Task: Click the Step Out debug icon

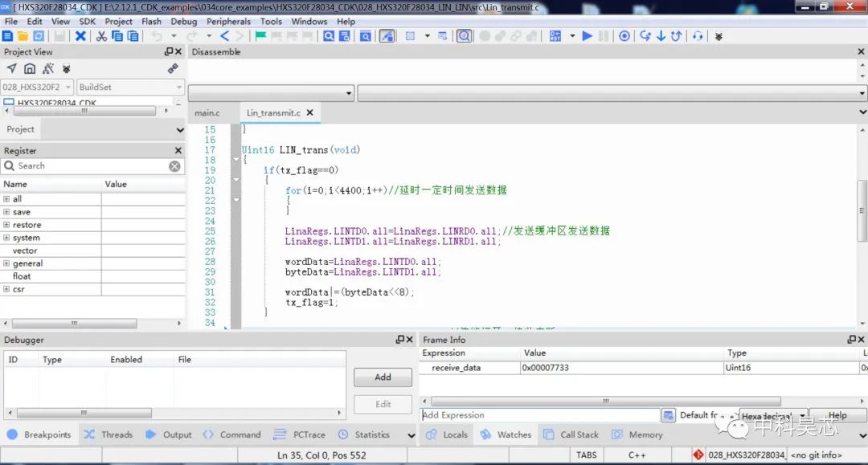Action: pos(676,36)
